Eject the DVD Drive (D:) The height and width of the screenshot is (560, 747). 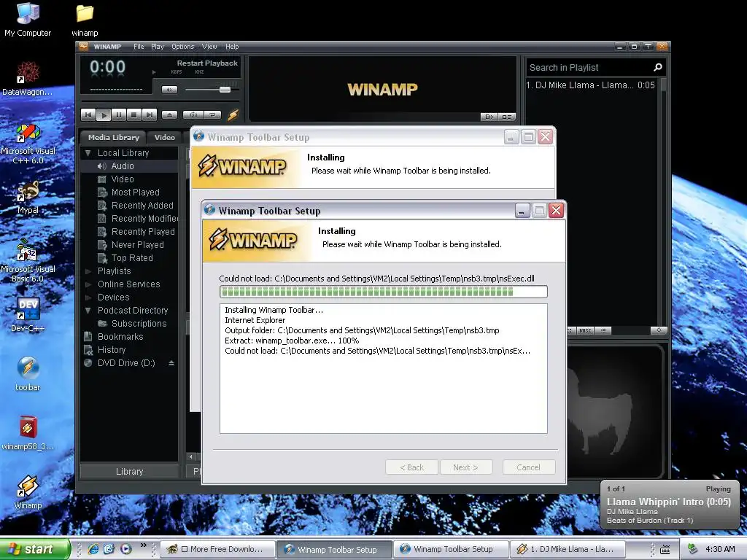point(171,363)
